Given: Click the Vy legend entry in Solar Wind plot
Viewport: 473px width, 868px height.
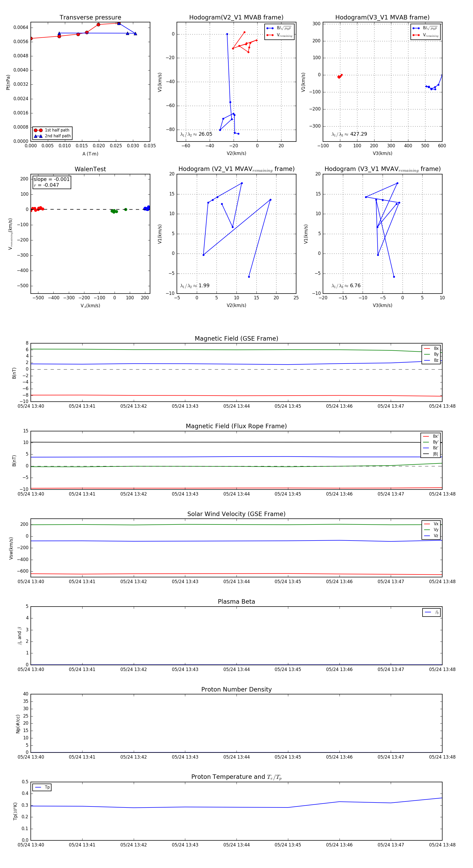Looking at the screenshot, I should coord(431,530).
